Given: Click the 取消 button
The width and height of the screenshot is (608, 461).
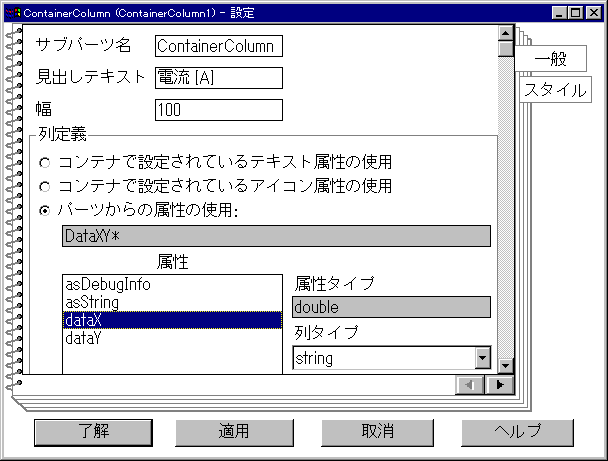Looking at the screenshot, I should click(377, 432).
